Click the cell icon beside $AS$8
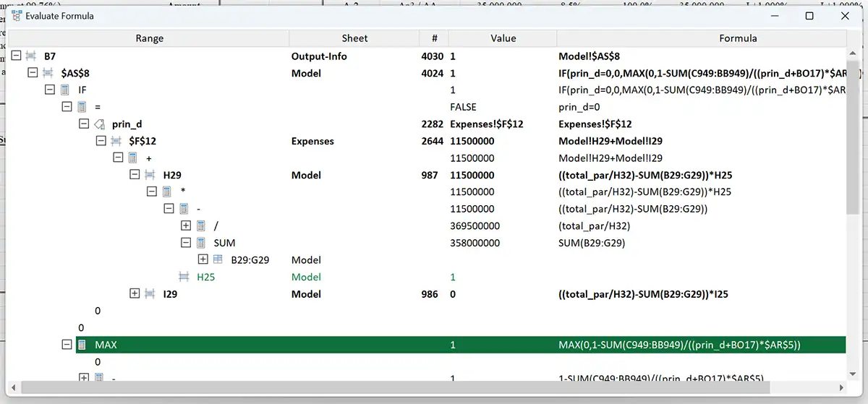This screenshot has width=868, height=404. click(x=47, y=73)
